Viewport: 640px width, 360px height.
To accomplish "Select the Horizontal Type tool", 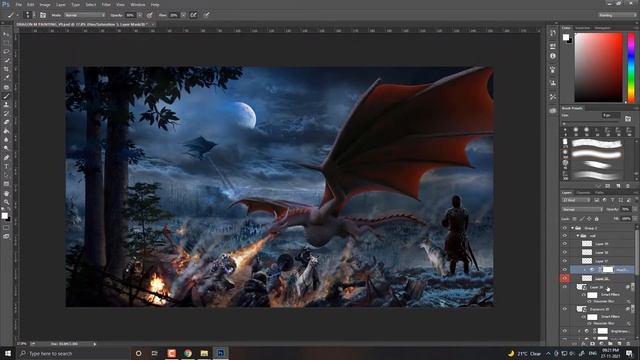I will (6, 167).
